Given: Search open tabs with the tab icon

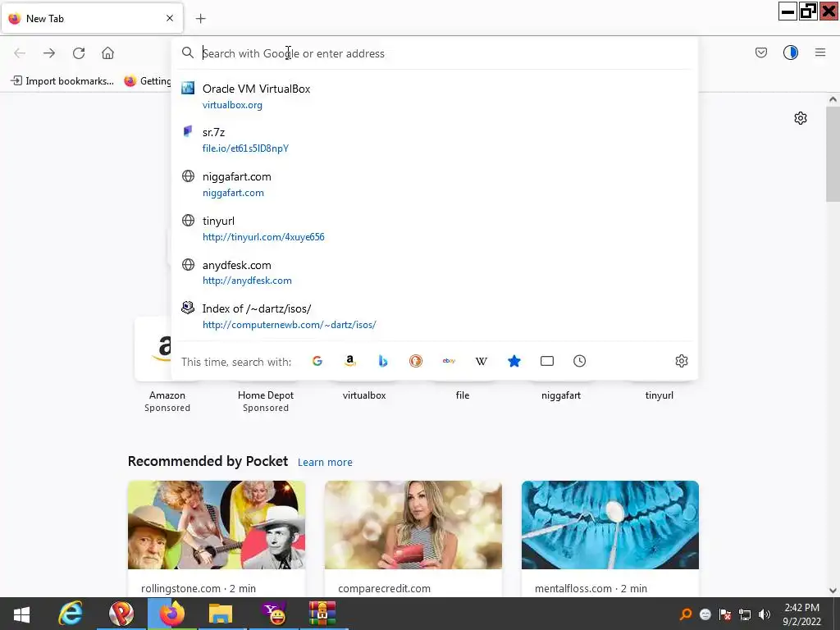Looking at the screenshot, I should (547, 361).
